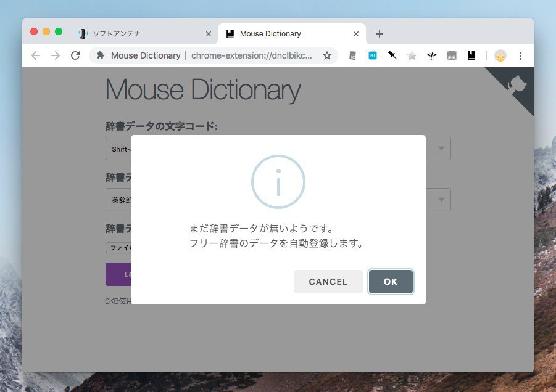Reload the current page

pos(75,55)
